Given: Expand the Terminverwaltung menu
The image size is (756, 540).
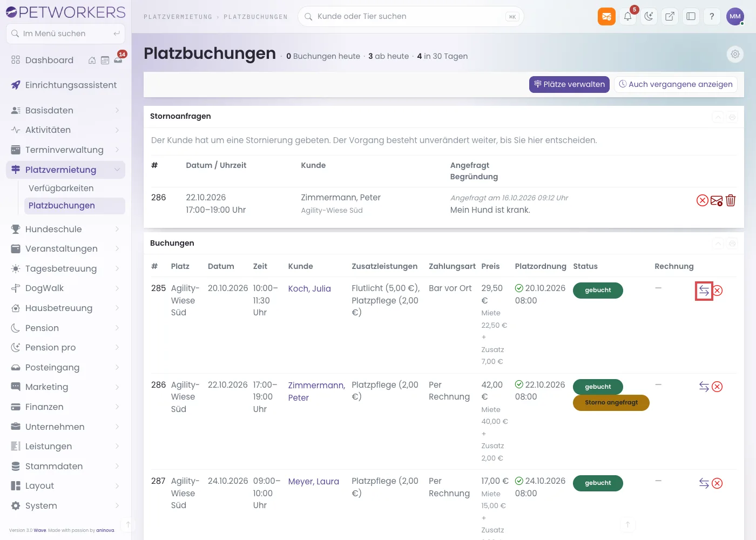Looking at the screenshot, I should tap(65, 150).
